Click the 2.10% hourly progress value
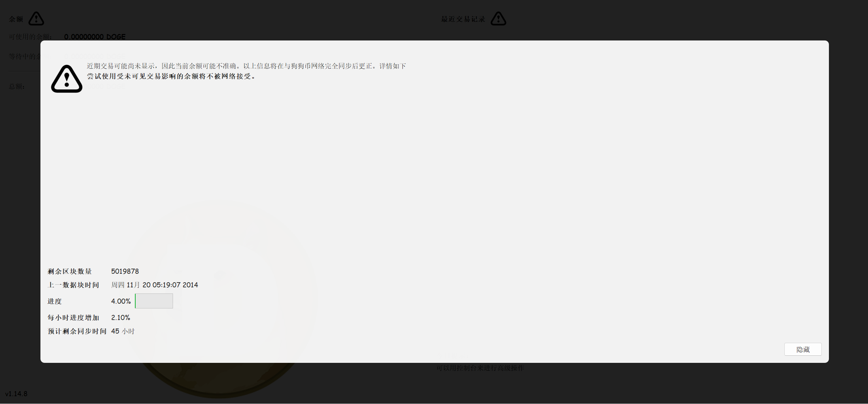868x404 pixels. (x=120, y=318)
